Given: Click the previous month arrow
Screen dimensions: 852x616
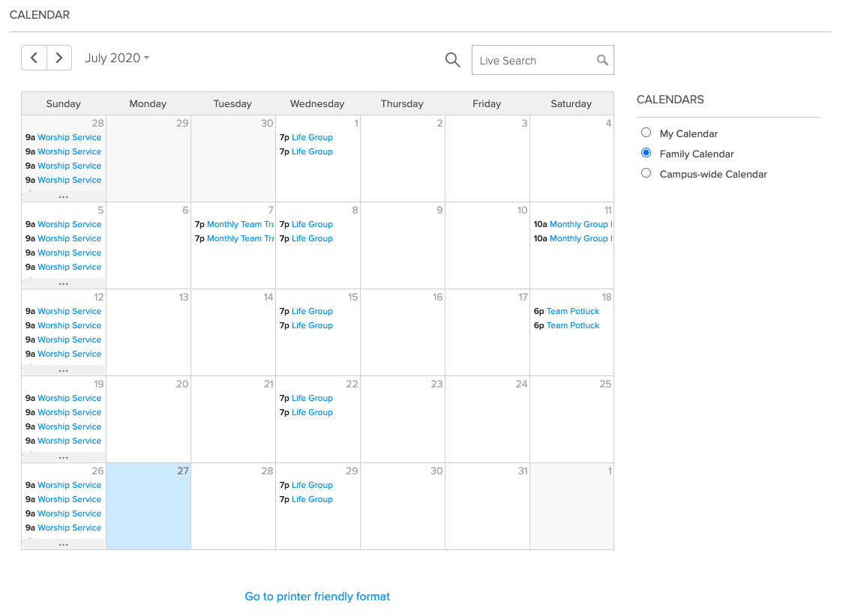Looking at the screenshot, I should (34, 58).
